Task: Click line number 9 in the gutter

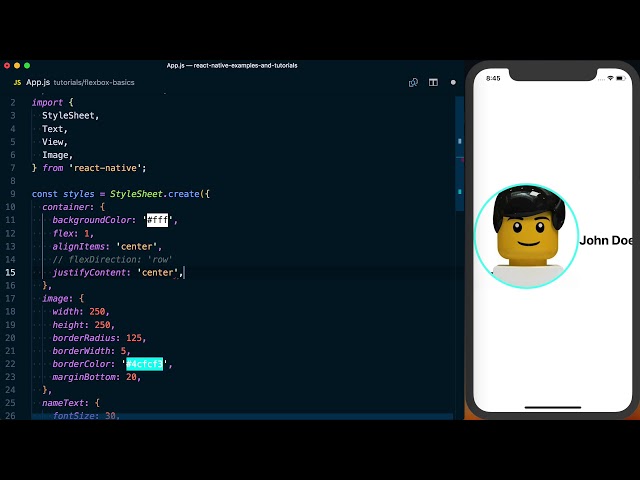Action: point(13,194)
